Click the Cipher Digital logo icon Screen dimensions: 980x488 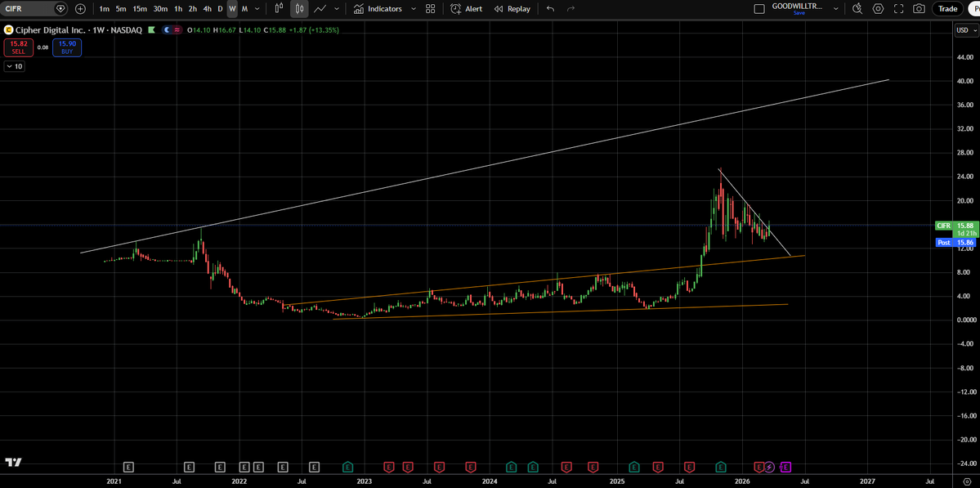[9, 29]
